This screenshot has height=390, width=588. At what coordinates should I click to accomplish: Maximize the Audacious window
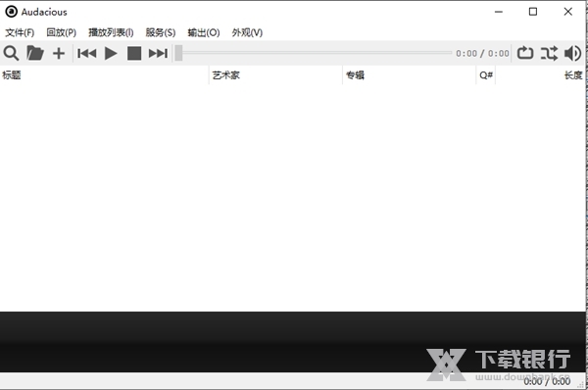coord(533,12)
